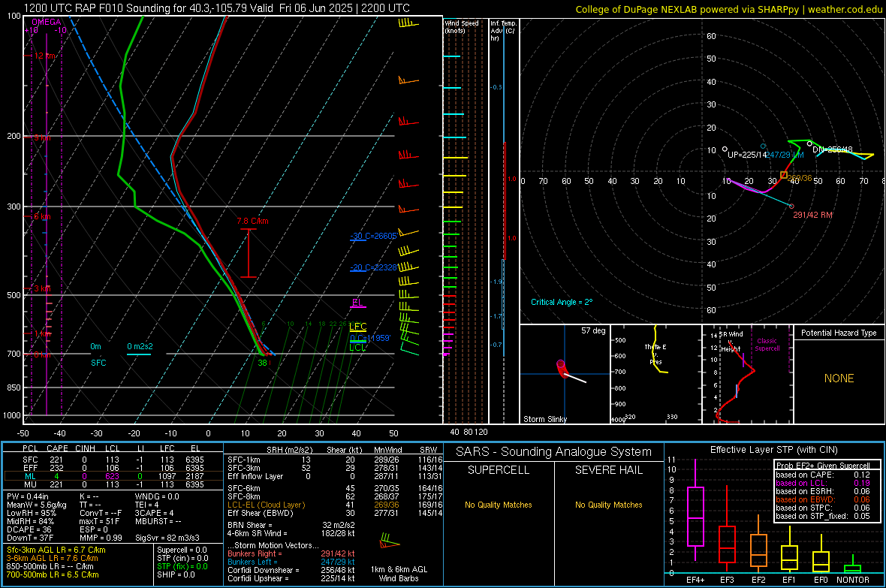
Task: Click the green LCL marker on skew-T
Action: (x=357, y=347)
